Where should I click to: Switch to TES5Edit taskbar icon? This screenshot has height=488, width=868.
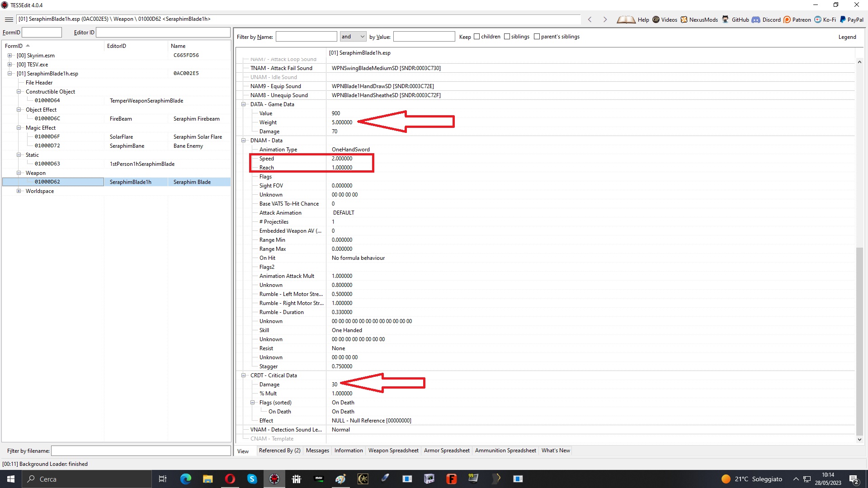click(x=274, y=479)
